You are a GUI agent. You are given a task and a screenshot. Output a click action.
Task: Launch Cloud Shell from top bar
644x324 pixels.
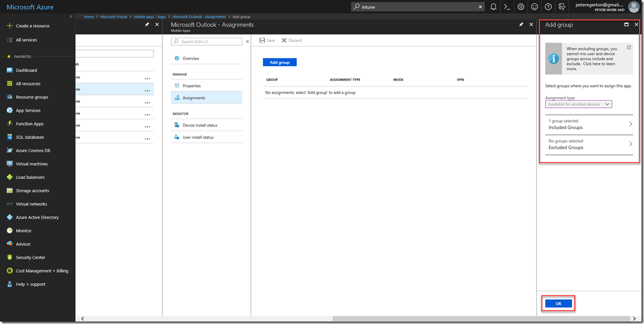point(507,7)
